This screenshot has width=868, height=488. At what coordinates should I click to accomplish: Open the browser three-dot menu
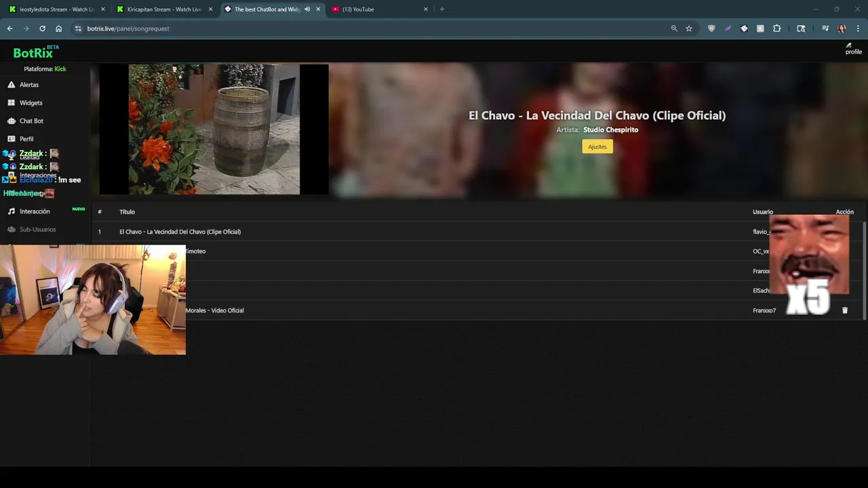click(858, 28)
